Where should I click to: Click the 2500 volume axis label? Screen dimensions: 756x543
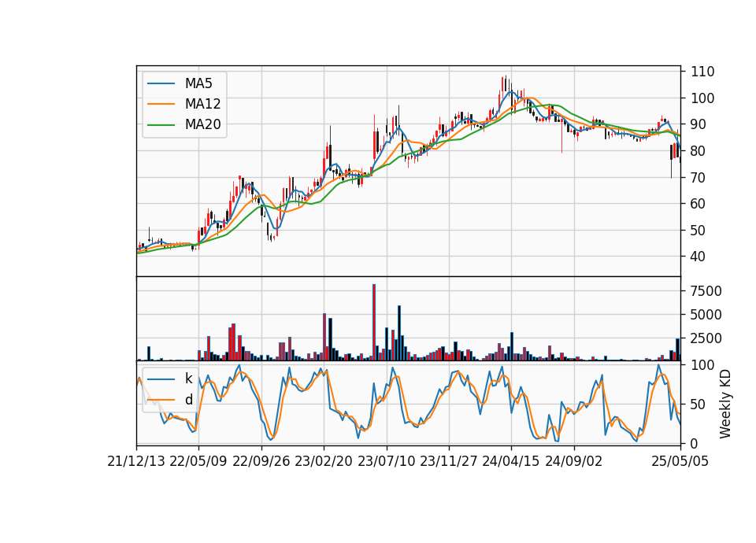coord(706,338)
